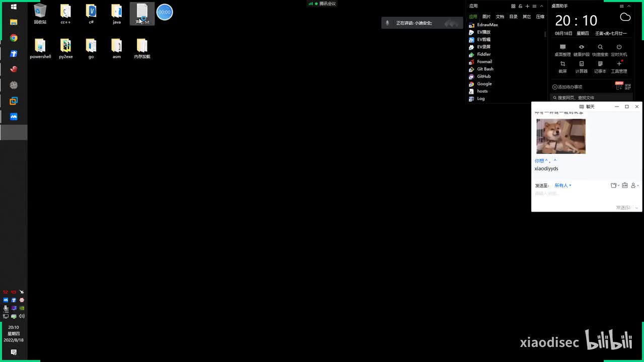Image resolution: width=644 pixels, height=362 pixels.
Task: Open the py2exe folder on the desktop
Action: 65,49
